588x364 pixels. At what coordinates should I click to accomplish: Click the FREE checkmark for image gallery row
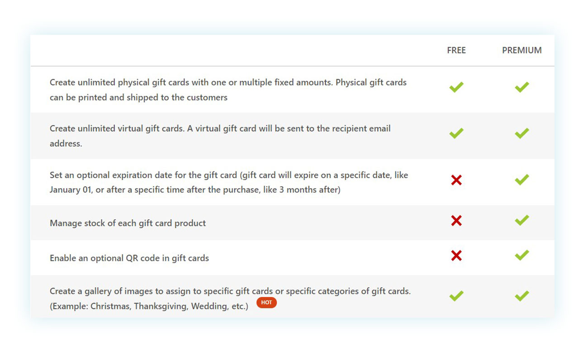pyautogui.click(x=456, y=296)
